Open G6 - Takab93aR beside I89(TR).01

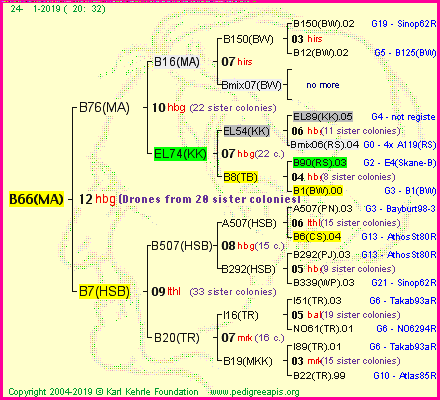click(403, 347)
